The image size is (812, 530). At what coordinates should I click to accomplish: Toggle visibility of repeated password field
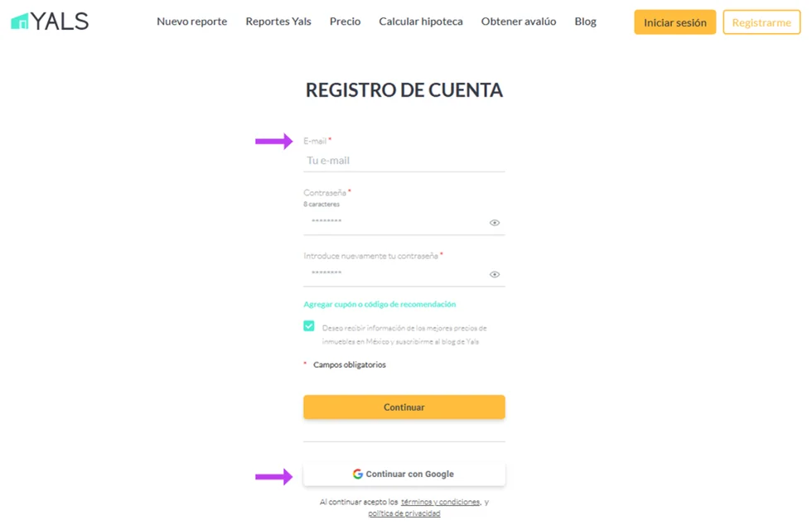[x=495, y=274]
